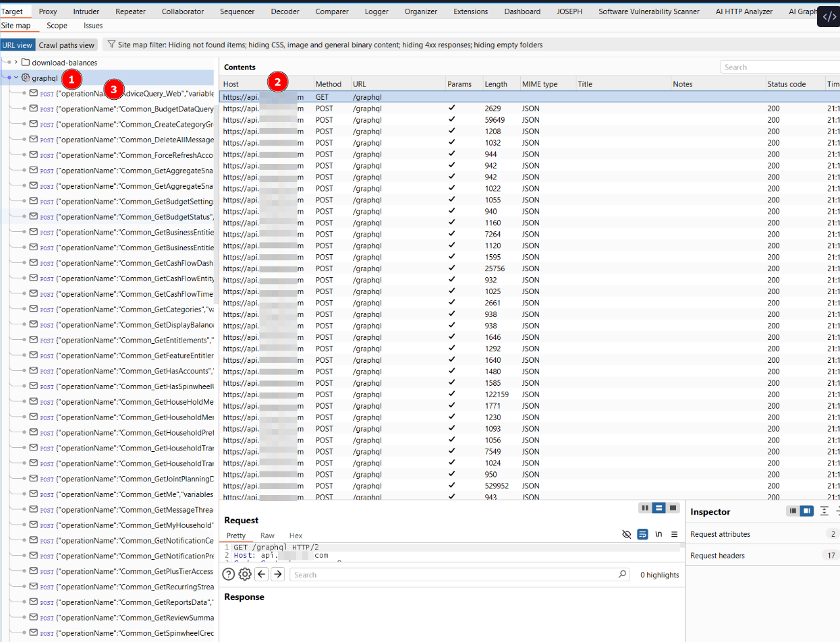
Task: Expand the download-balances folder
Action: pos(16,63)
